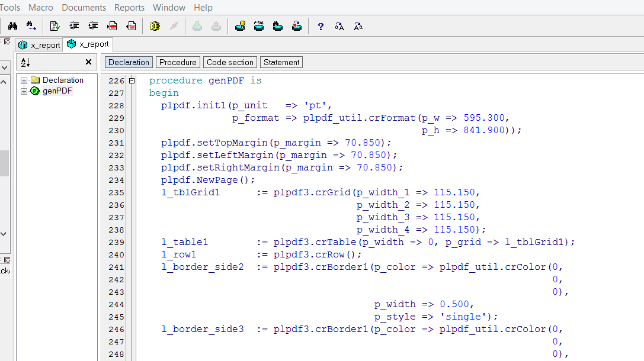Viewport: 644px width, 361px height.
Task: Click the database with red X icon
Action: pos(297,27)
